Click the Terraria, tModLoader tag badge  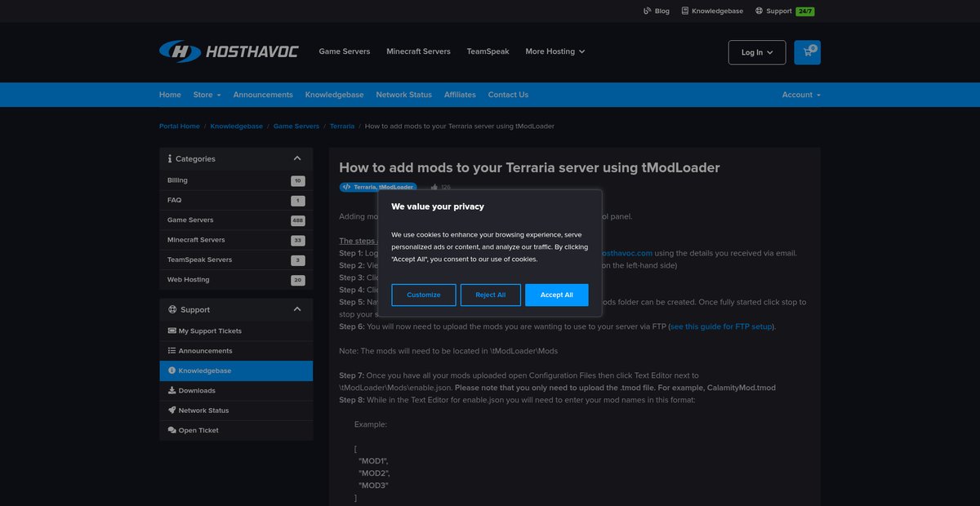378,187
